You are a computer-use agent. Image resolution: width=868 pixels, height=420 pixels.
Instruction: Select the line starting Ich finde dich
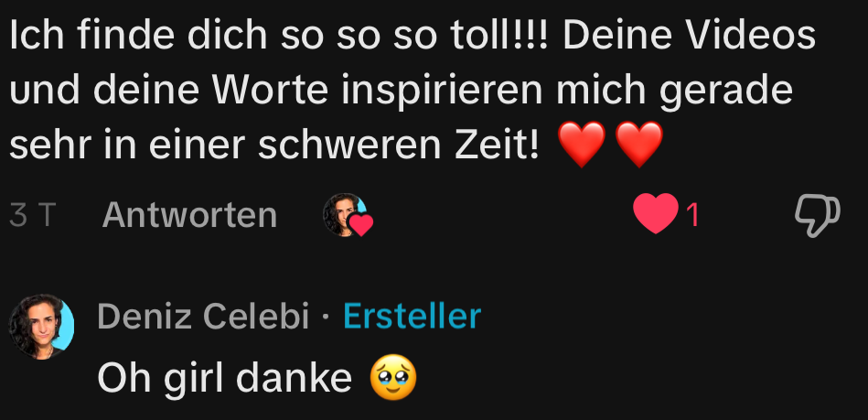click(413, 35)
